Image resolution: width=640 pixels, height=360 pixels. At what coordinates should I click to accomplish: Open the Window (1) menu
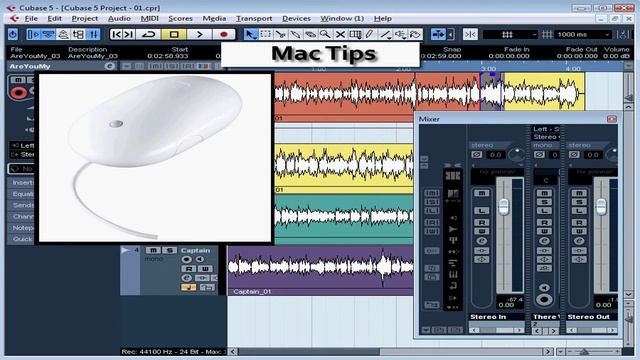point(342,18)
